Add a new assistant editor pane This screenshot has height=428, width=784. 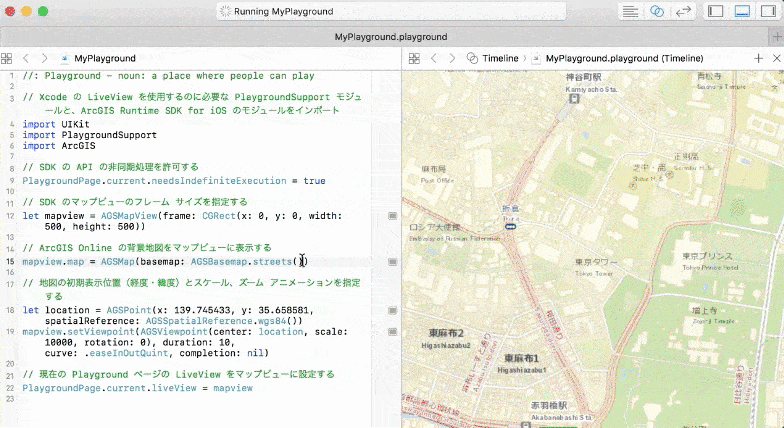click(758, 58)
